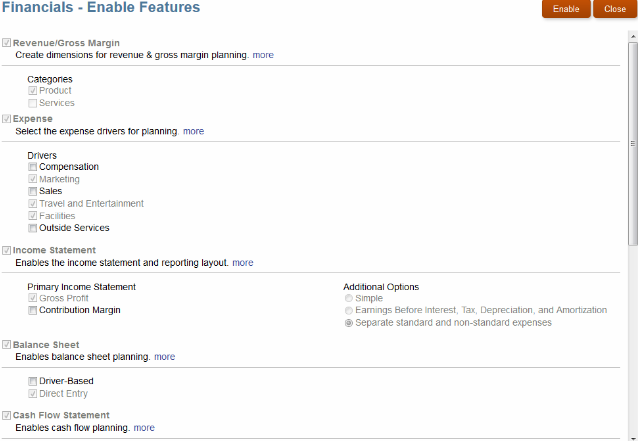Screen dimensions: 638x441
Task: Click the 'Categories' heading text
Action: click(50, 79)
